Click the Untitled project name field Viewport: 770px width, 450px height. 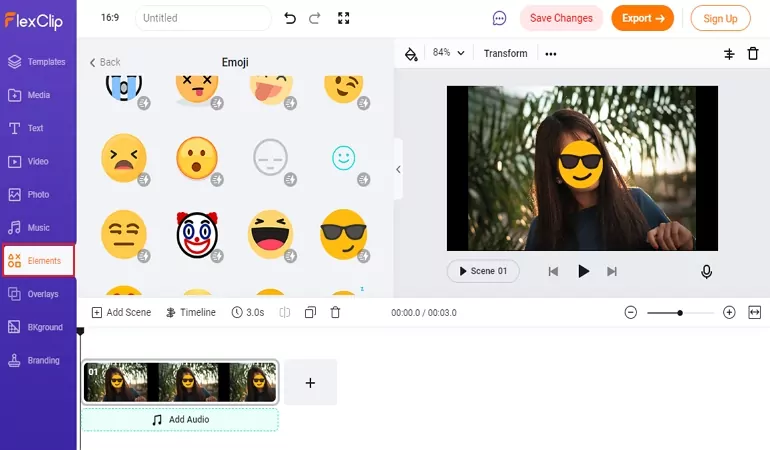click(x=203, y=18)
